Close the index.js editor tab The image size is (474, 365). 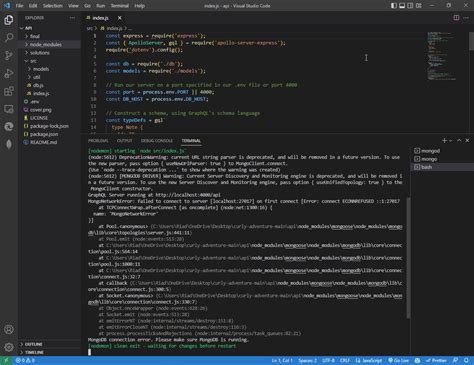[120, 18]
